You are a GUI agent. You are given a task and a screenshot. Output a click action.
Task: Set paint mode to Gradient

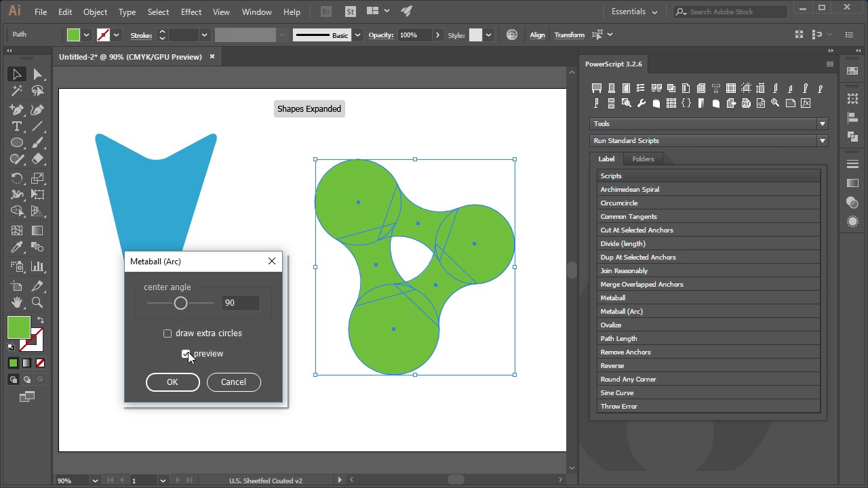pos(26,363)
